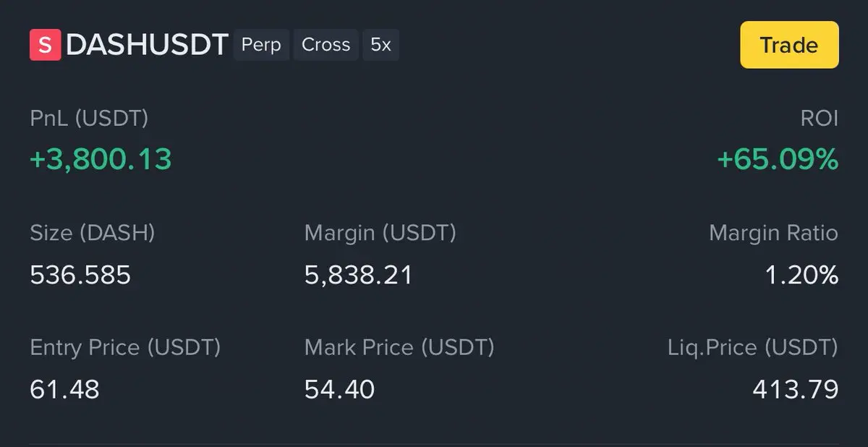
Task: Click the Margin (USDT) label
Action: [x=380, y=233]
